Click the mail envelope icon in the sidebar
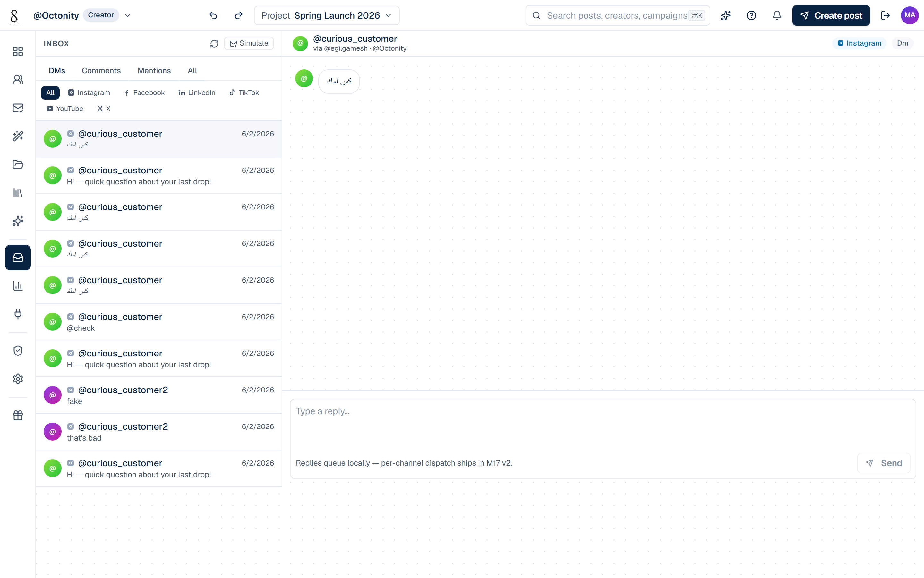Viewport: 924px width, 578px height. point(18,108)
